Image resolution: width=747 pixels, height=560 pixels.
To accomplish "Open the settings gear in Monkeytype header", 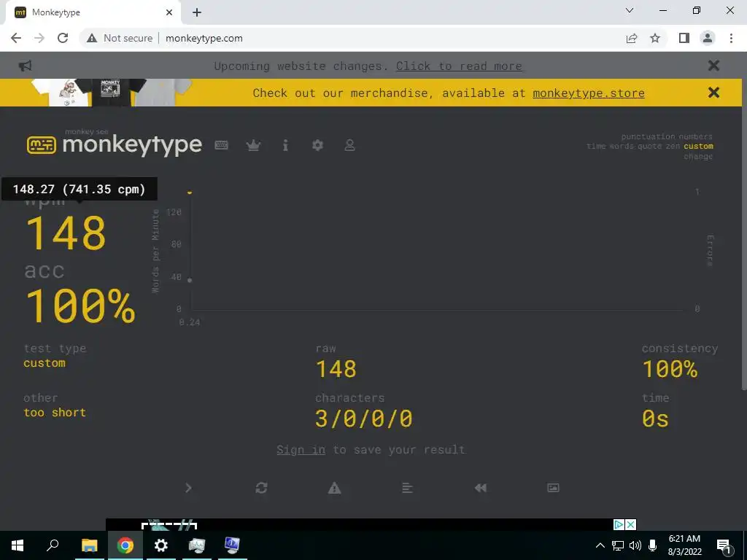I will click(317, 145).
